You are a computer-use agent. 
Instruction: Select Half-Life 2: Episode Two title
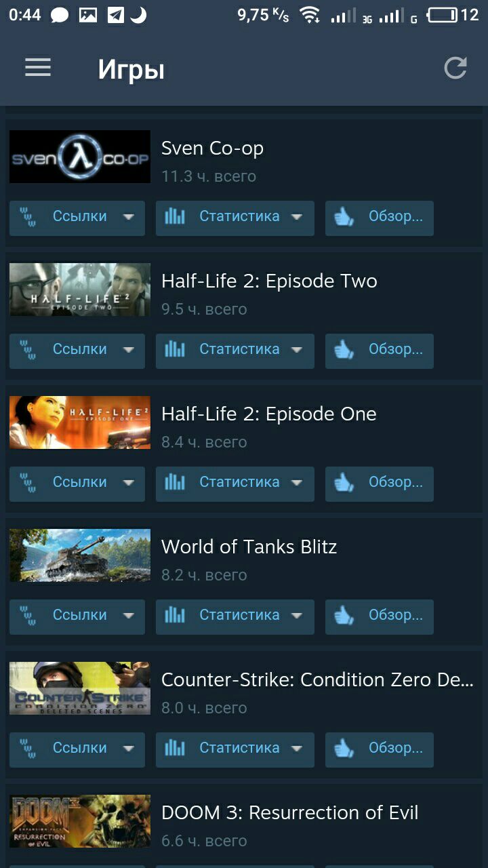click(x=269, y=281)
